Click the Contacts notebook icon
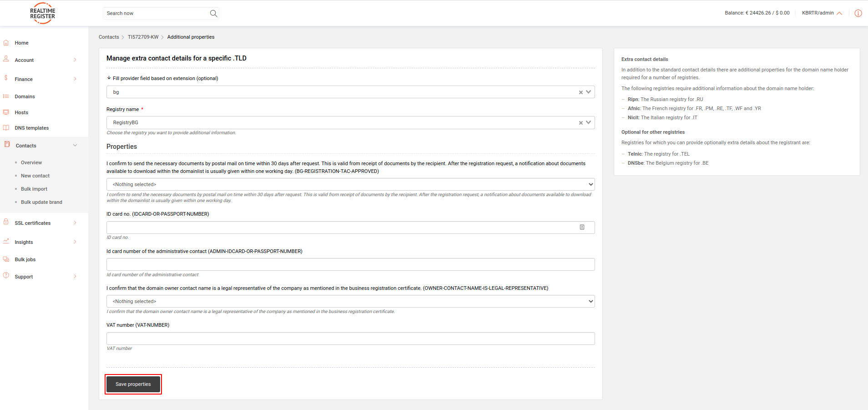 point(7,144)
